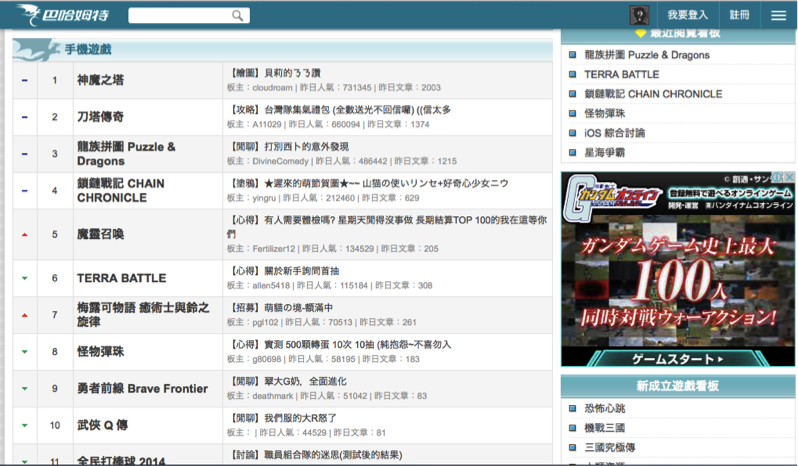798x466 pixels.
Task: Click the 手機遊戲 section header
Action: click(x=88, y=49)
